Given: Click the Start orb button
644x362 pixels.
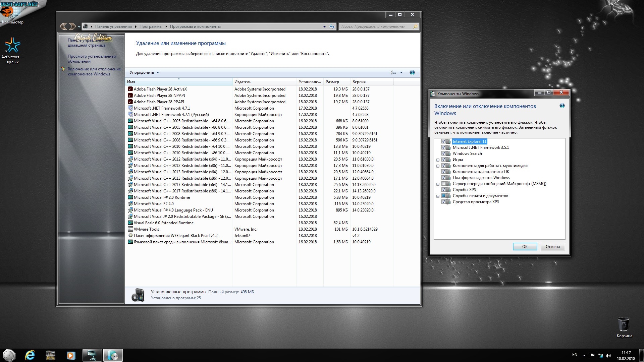Looking at the screenshot, I should tap(9, 355).
